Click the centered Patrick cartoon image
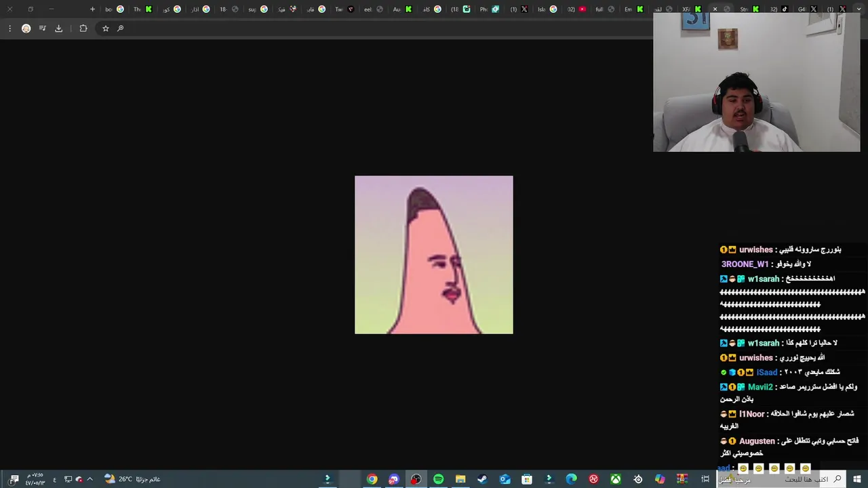Screen dimensions: 868x488 tap(434, 255)
